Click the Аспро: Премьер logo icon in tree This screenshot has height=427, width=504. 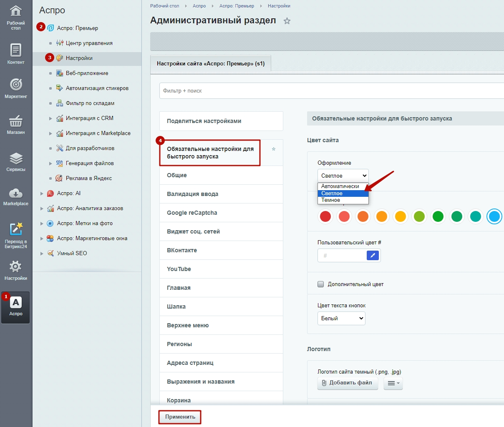[50, 28]
